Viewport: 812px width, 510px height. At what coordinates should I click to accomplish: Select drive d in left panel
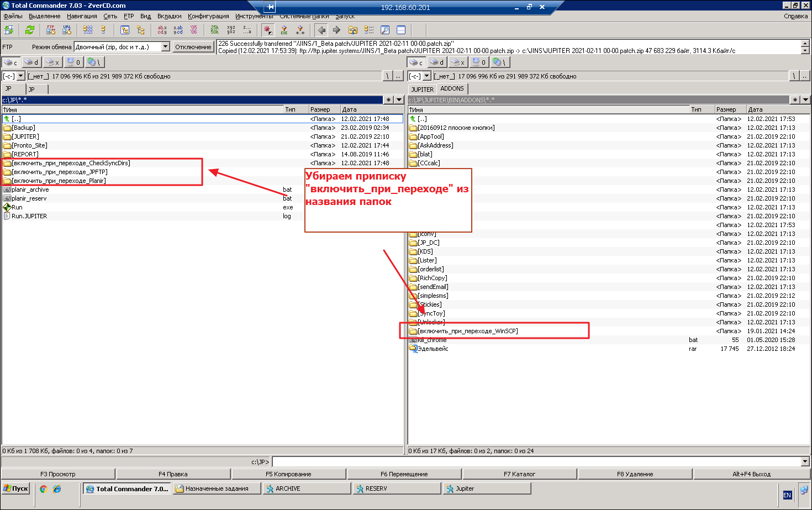pyautogui.click(x=31, y=62)
